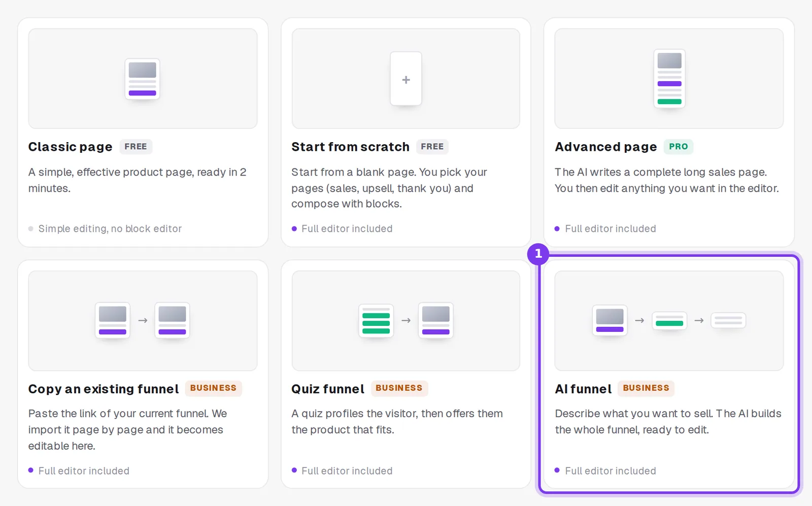The height and width of the screenshot is (506, 812).
Task: Click "Full editor included" under Quiz funnel
Action: (347, 471)
